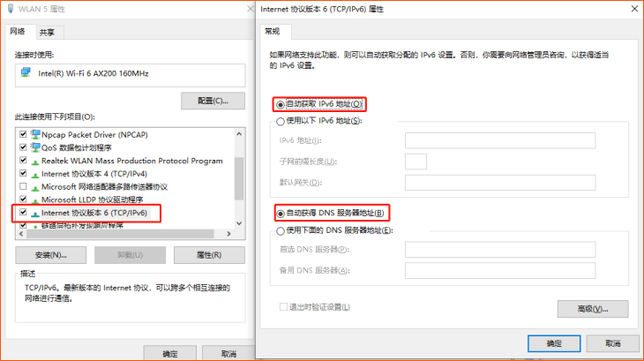Select the Npcap Packet Driver (NPCAP) row
Screen dimensions: 644x361
94,134
